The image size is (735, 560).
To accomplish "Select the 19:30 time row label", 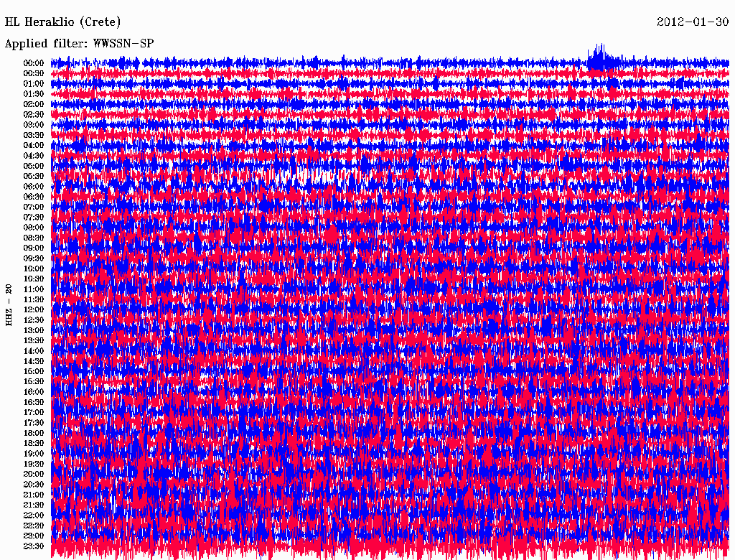I will (34, 464).
